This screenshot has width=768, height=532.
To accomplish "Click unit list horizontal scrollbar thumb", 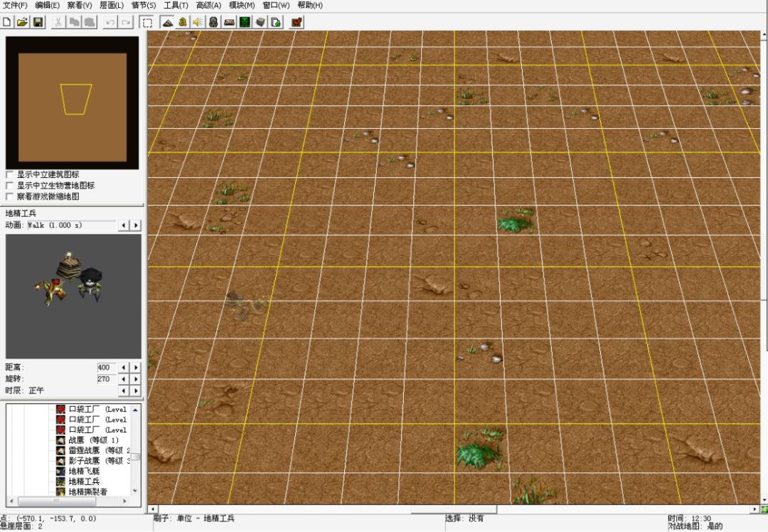I will pos(57,501).
